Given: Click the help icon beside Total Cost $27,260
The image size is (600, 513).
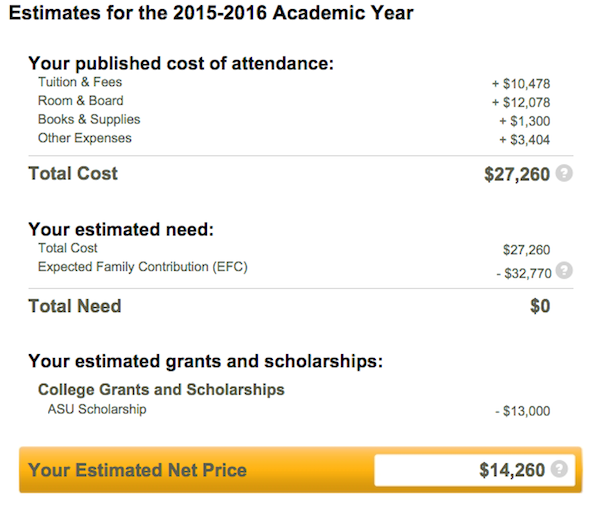Looking at the screenshot, I should 564,173.
